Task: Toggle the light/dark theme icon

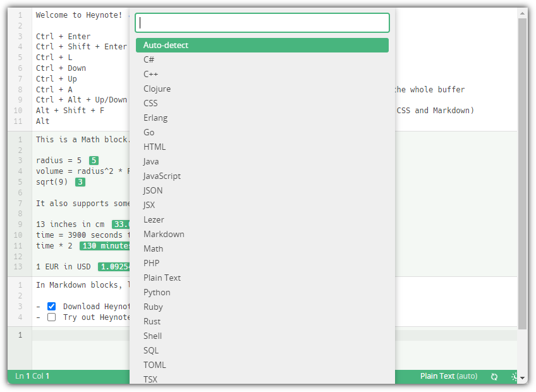Action: (x=514, y=377)
